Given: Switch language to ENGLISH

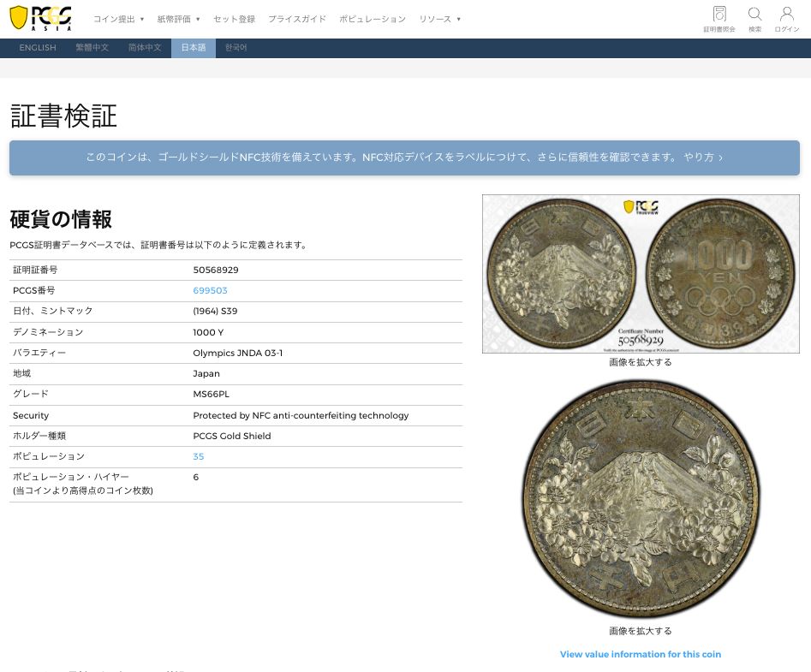Looking at the screenshot, I should pos(37,48).
